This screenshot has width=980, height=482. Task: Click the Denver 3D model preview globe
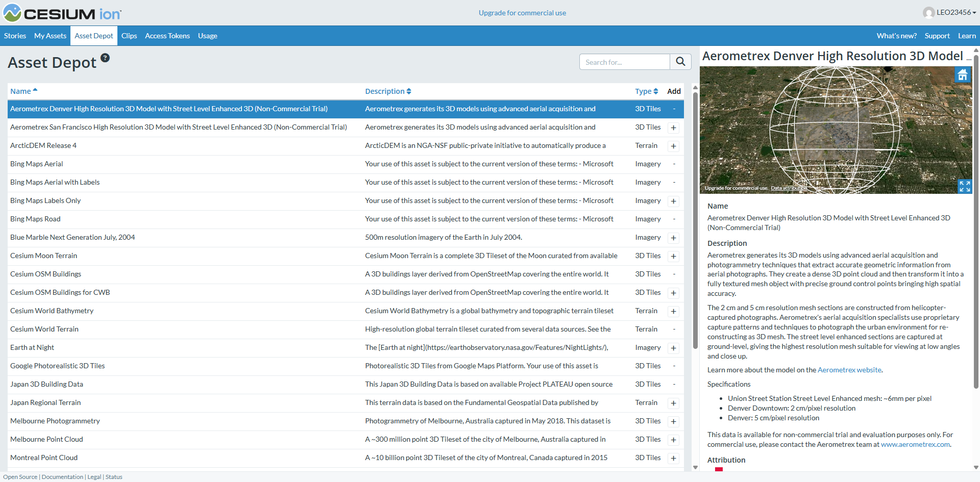click(x=835, y=130)
